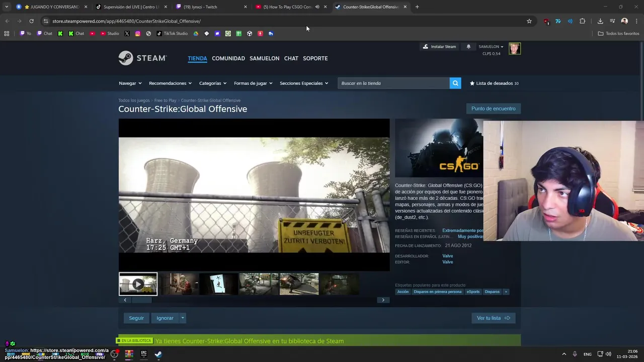Screen dimensions: 644x362
Task: Open the Twitch Yo bookmark
Action: coord(25,34)
